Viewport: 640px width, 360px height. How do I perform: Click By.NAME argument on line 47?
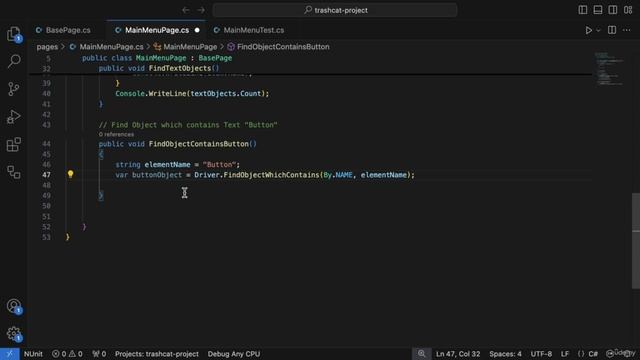pos(338,175)
